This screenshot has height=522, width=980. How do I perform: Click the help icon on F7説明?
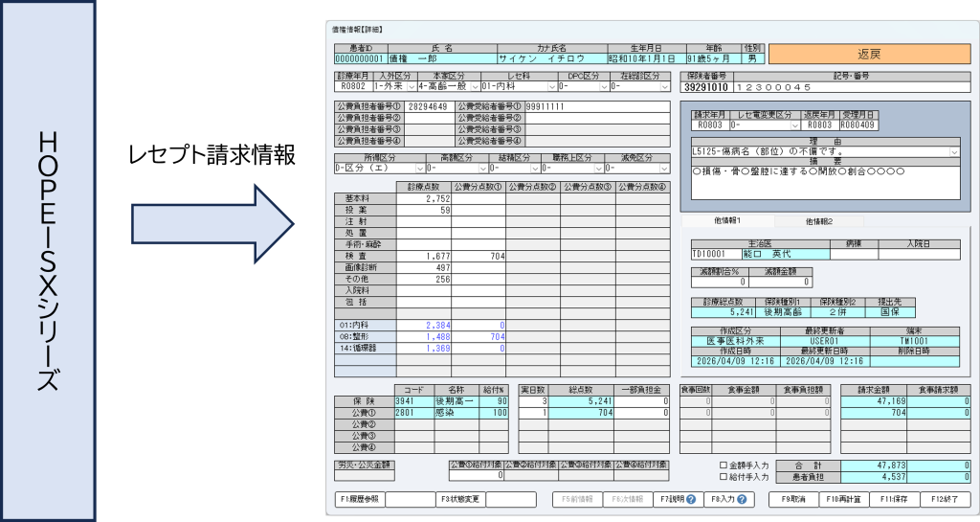click(691, 500)
